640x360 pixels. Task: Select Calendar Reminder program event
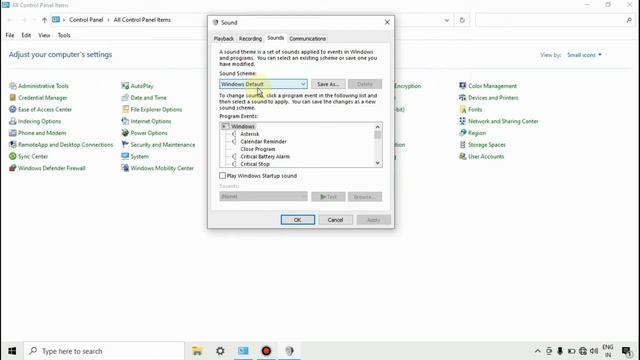pyautogui.click(x=263, y=142)
